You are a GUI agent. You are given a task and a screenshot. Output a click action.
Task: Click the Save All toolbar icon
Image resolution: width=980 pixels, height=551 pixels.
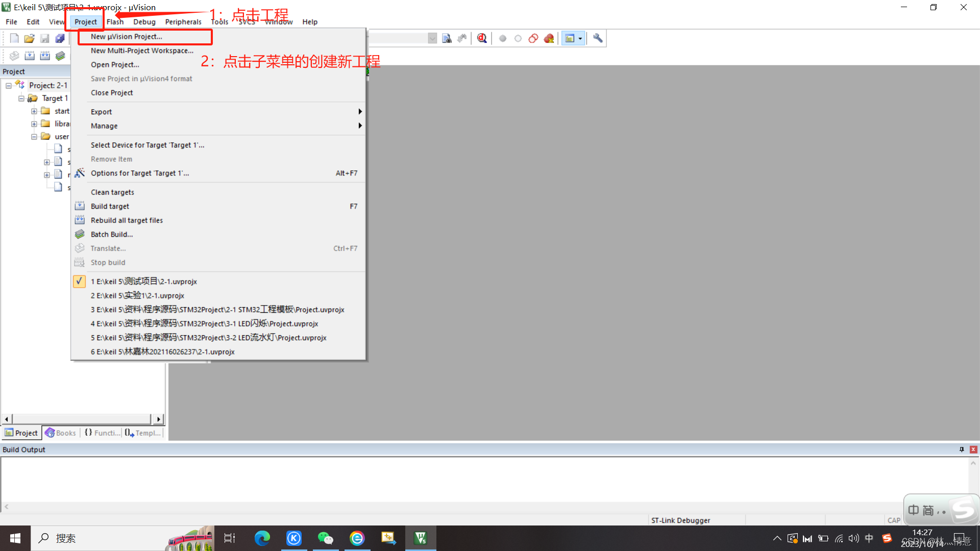(60, 38)
